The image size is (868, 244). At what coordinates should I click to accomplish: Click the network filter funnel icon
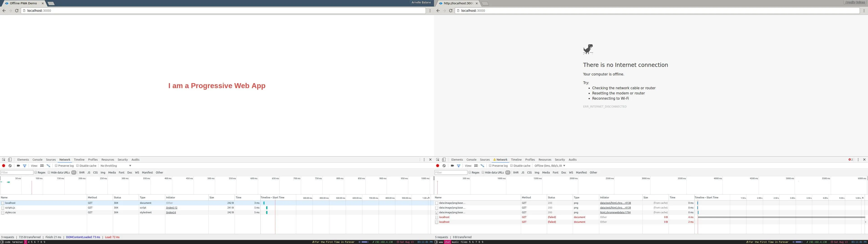click(x=24, y=165)
